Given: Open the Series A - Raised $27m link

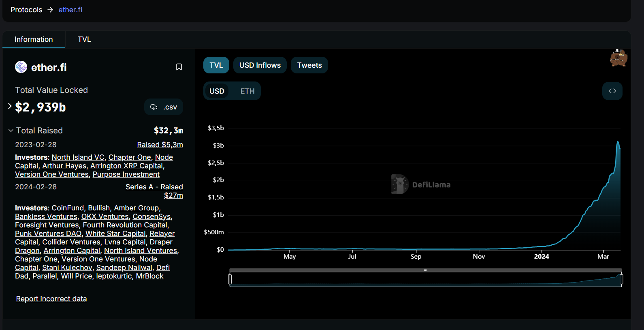Looking at the screenshot, I should 154,191.
